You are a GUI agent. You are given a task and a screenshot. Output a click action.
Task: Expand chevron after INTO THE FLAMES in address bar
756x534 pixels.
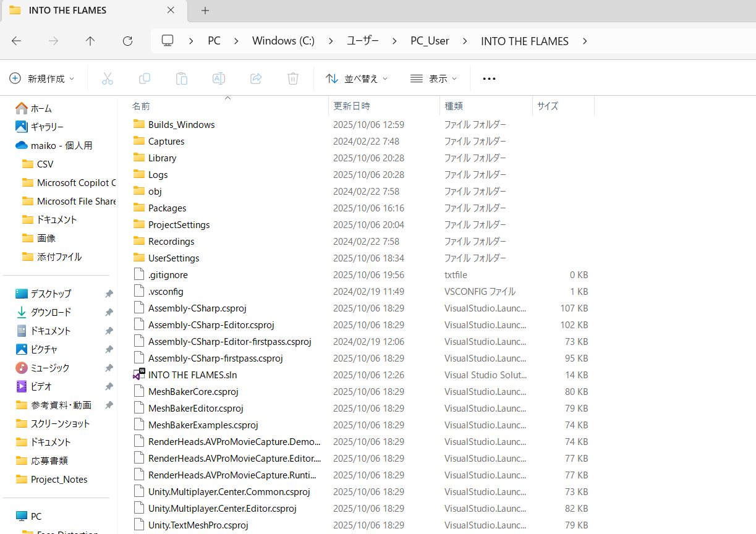[585, 41]
